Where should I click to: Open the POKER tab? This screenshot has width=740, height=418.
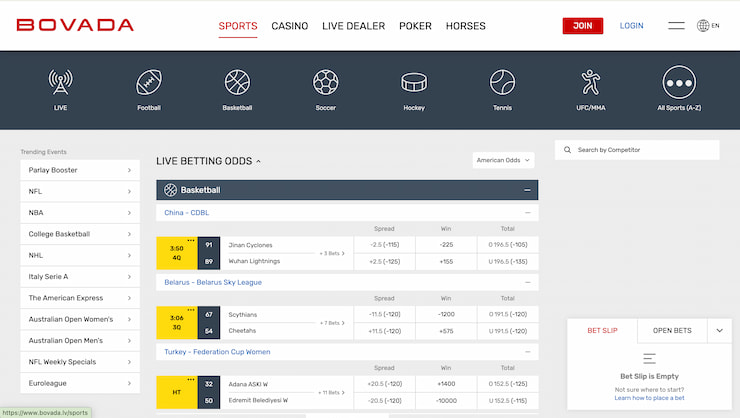point(415,26)
